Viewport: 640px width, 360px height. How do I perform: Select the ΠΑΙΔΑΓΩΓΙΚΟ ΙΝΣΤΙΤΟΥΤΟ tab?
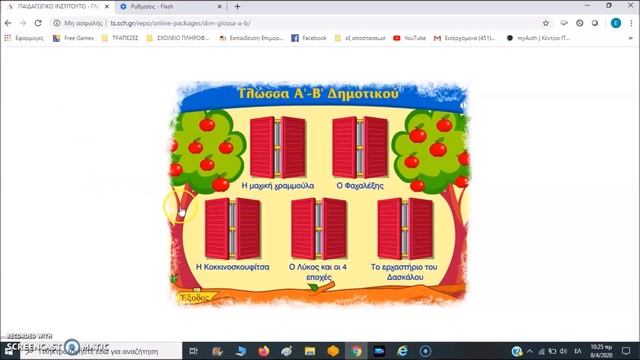coord(57,7)
